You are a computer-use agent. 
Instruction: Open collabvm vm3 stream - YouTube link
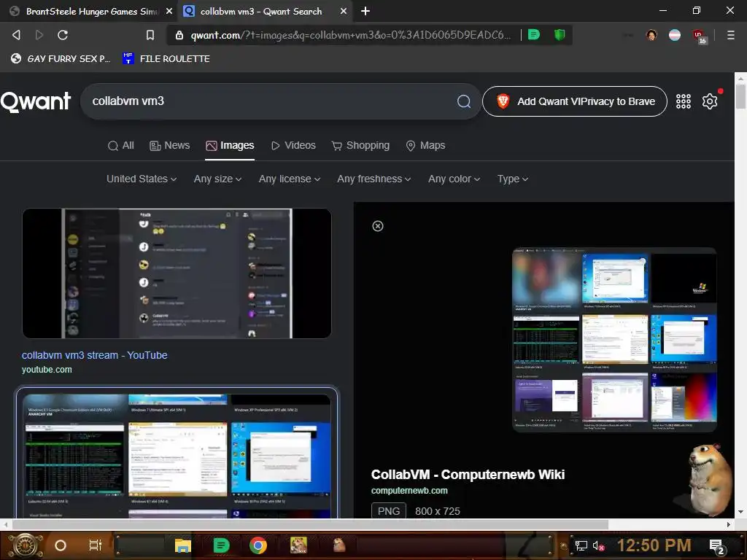(94, 355)
